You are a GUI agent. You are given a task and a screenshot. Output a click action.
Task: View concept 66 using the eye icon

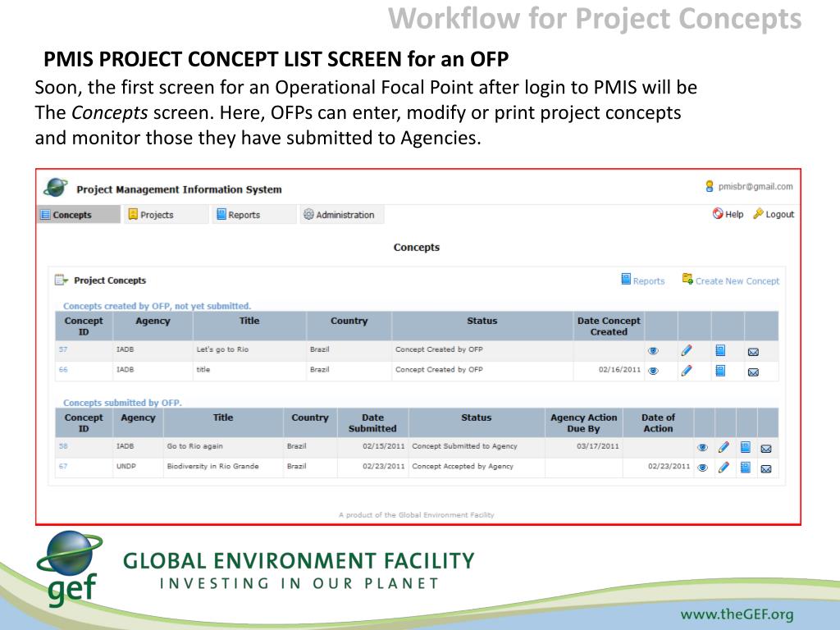[x=653, y=372]
